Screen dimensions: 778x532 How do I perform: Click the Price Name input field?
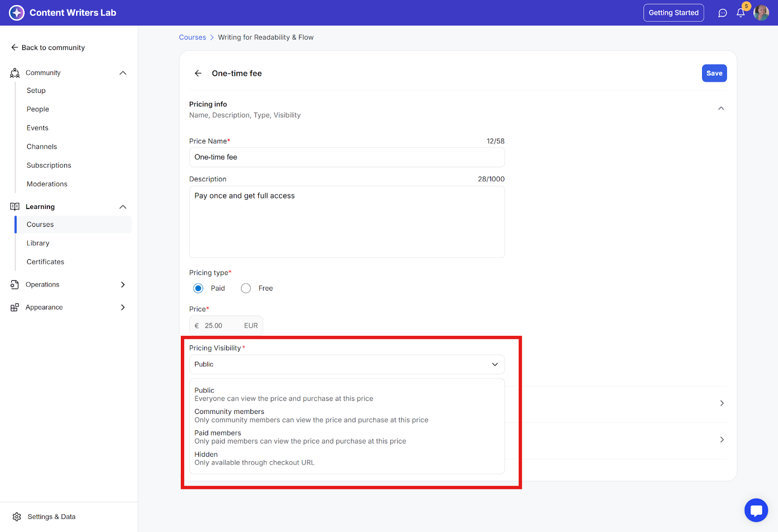347,157
